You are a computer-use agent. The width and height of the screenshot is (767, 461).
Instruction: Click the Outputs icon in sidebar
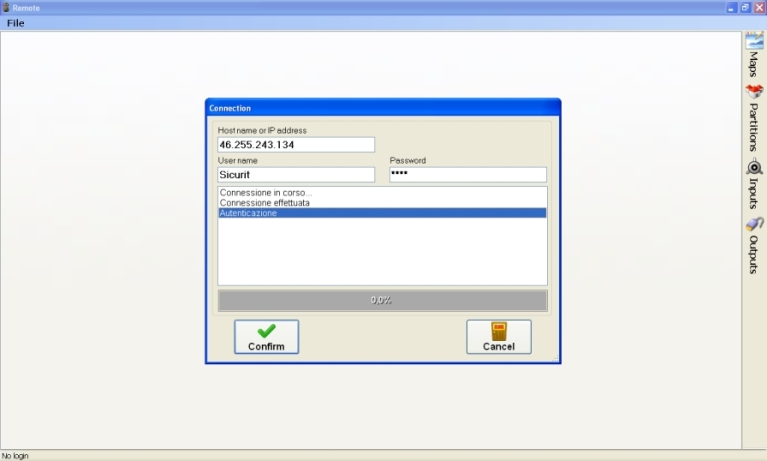click(x=754, y=226)
